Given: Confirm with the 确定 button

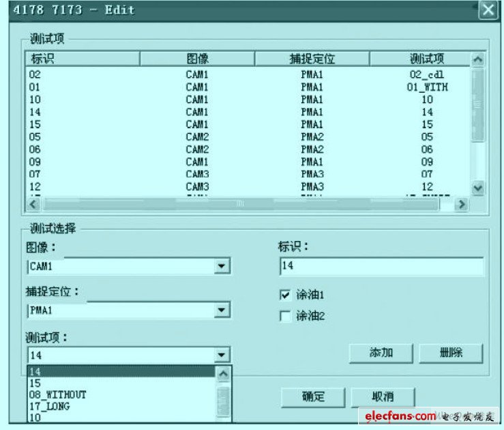Looking at the screenshot, I should pos(313,397).
